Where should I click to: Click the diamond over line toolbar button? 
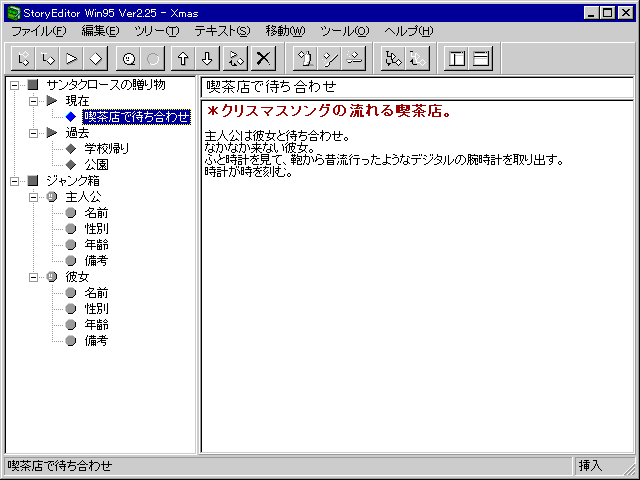(x=353, y=59)
